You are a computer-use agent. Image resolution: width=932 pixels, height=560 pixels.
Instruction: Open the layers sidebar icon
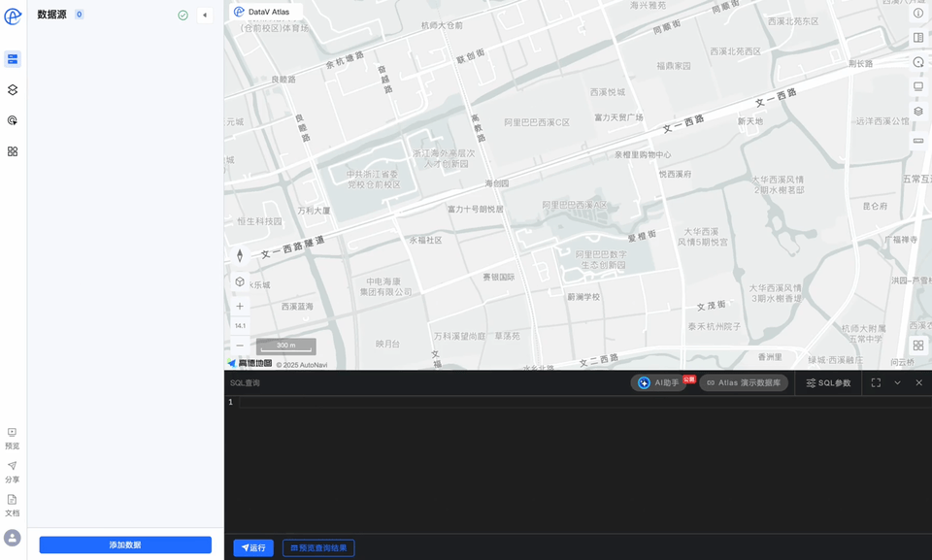(13, 89)
